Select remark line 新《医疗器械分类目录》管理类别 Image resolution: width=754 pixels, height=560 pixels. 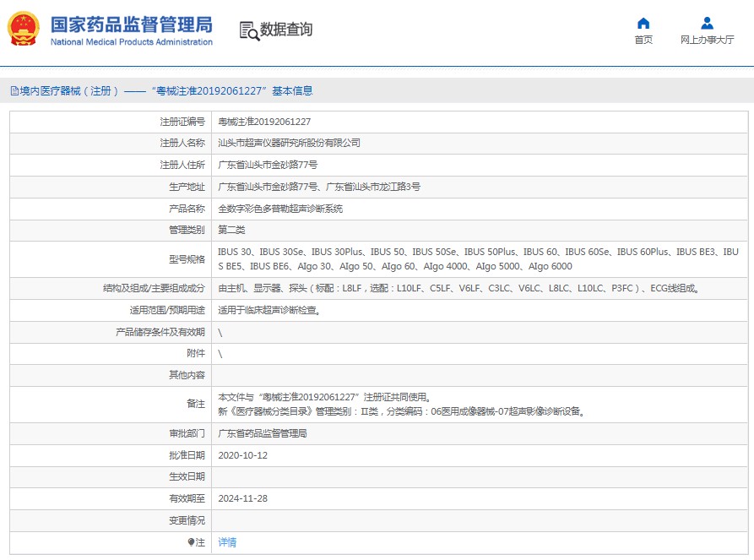coord(402,411)
